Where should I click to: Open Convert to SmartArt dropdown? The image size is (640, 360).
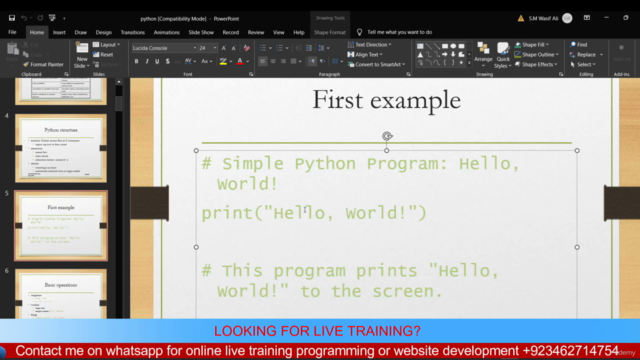[376, 64]
